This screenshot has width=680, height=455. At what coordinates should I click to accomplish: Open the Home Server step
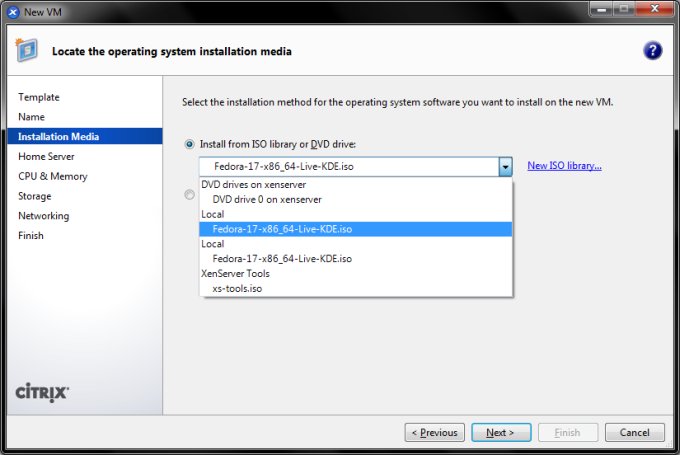point(46,156)
